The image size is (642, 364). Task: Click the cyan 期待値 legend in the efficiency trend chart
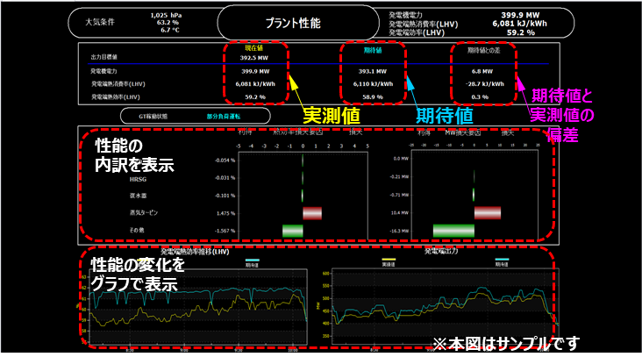tap(253, 262)
